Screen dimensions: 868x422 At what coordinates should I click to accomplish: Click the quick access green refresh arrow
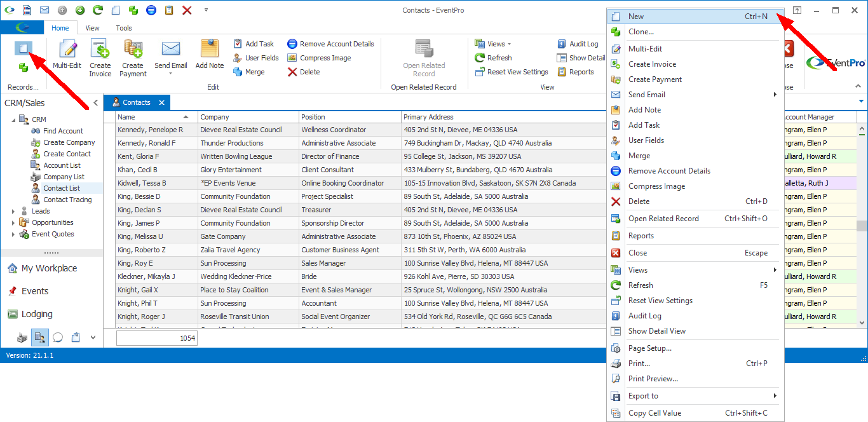point(98,10)
